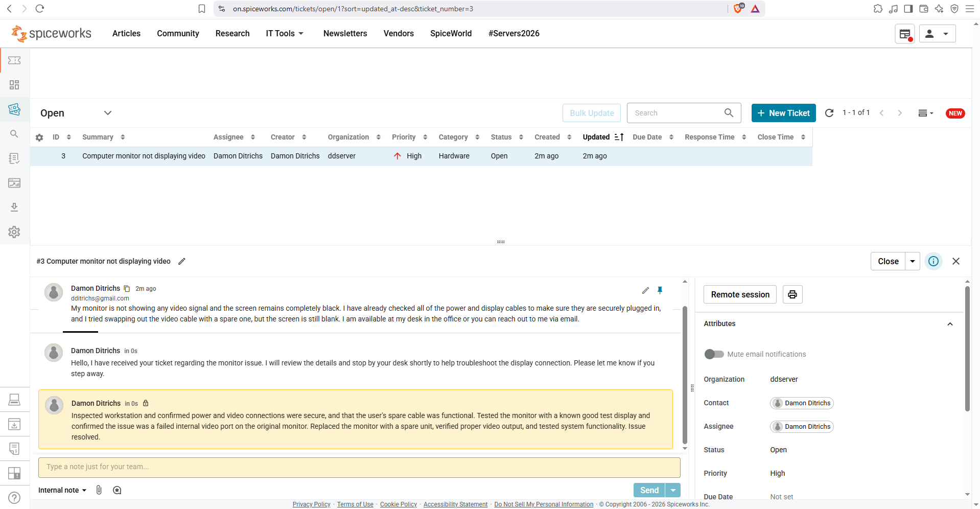The height and width of the screenshot is (509, 980).
Task: Open Research in the top navigation
Action: (x=232, y=33)
